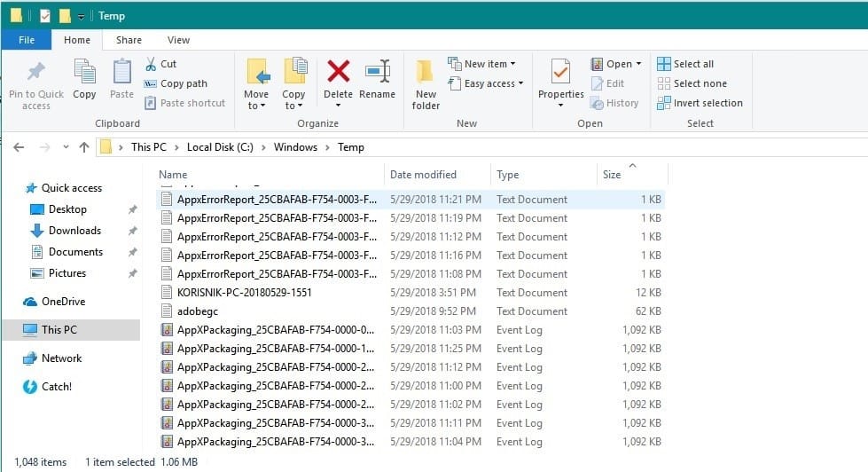Switch to the Home ribbon tab

coord(77,40)
